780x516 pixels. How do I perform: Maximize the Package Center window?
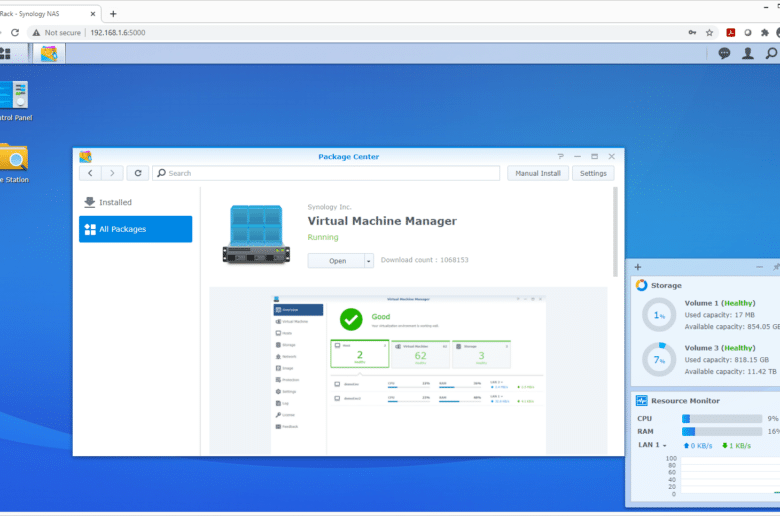click(594, 156)
